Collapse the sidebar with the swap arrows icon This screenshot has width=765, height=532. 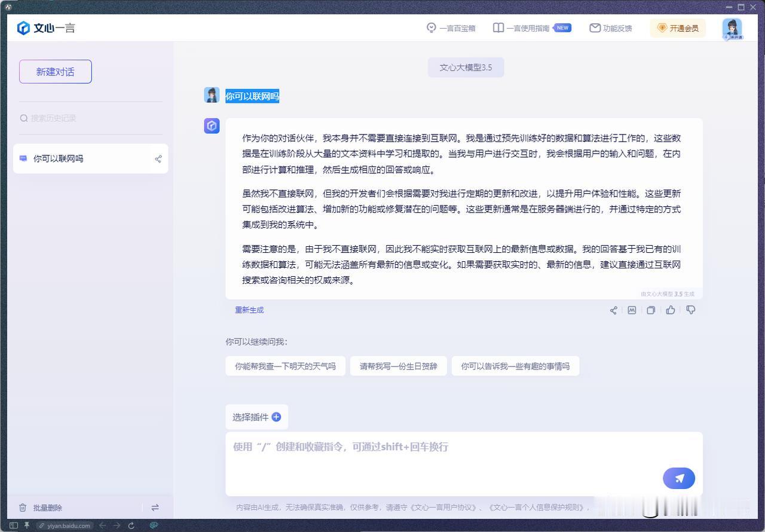click(x=155, y=507)
